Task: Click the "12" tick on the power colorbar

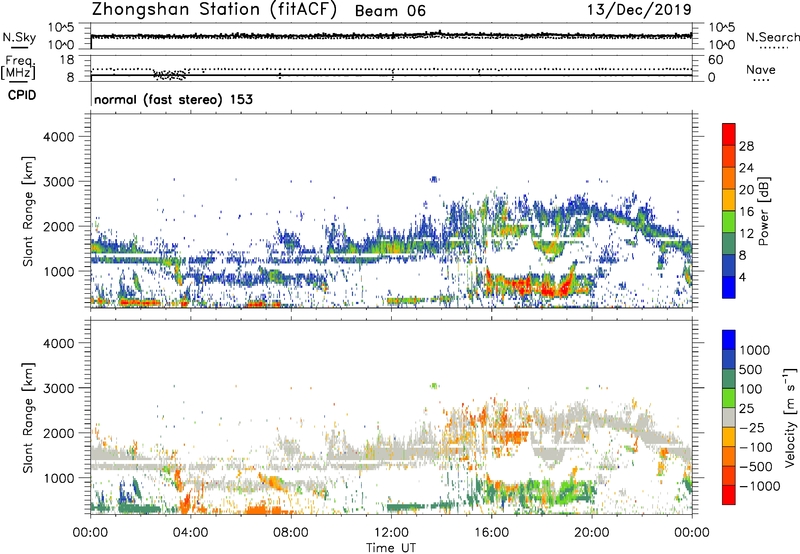Action: pyautogui.click(x=746, y=234)
